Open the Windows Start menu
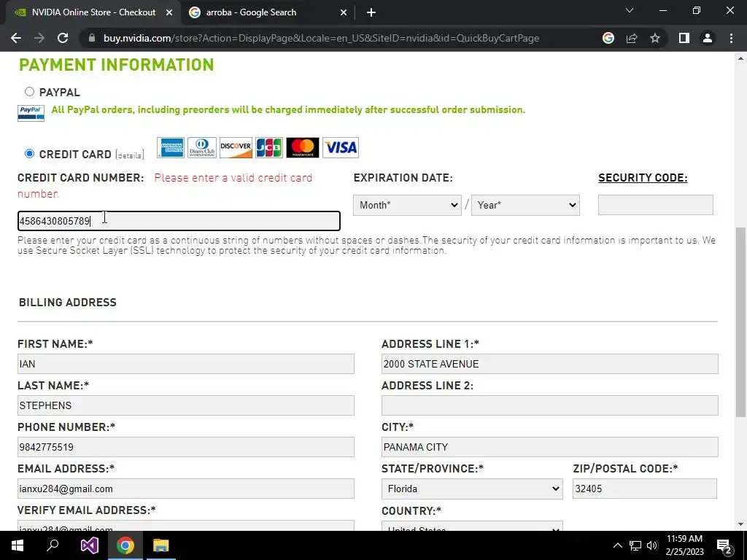Viewport: 747px width, 560px height. pos(18,545)
